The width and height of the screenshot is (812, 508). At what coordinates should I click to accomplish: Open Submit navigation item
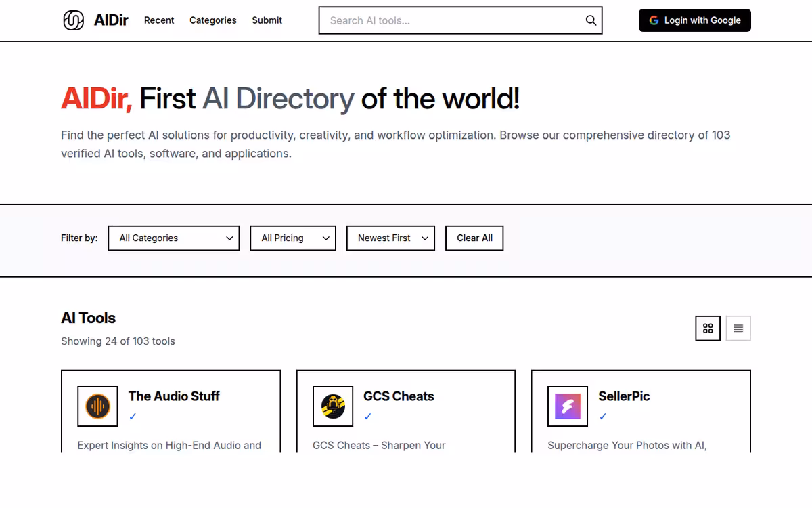[x=267, y=20]
